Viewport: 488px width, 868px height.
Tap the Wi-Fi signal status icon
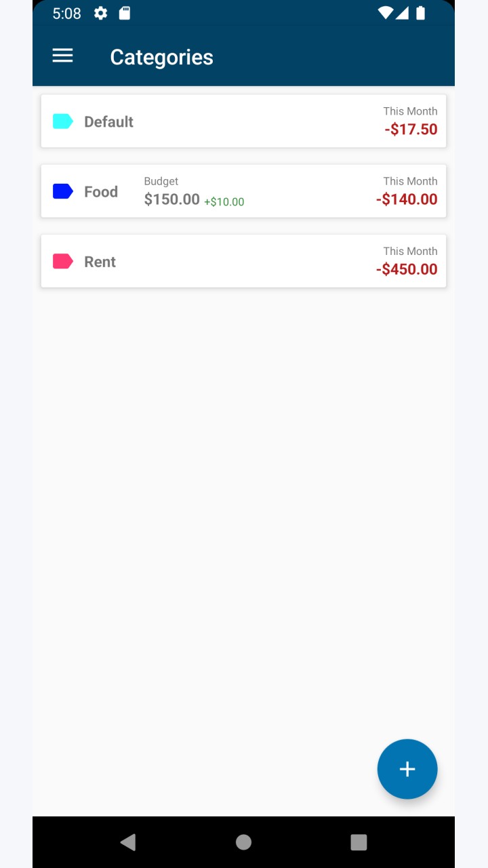coord(386,13)
